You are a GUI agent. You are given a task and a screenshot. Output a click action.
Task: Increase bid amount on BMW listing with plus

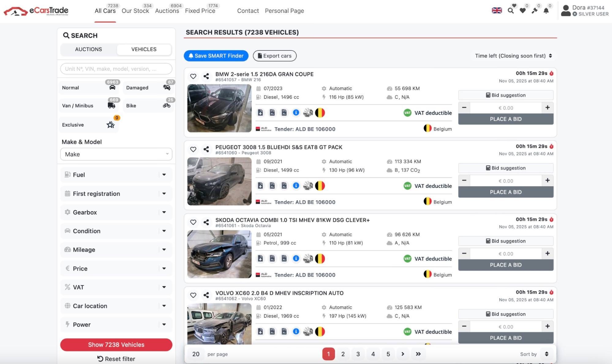547,108
